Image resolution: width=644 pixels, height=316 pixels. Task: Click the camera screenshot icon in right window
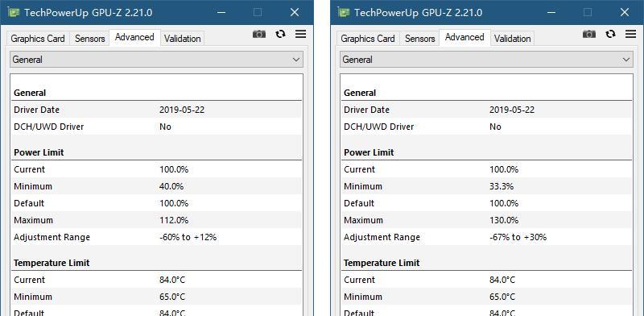589,34
